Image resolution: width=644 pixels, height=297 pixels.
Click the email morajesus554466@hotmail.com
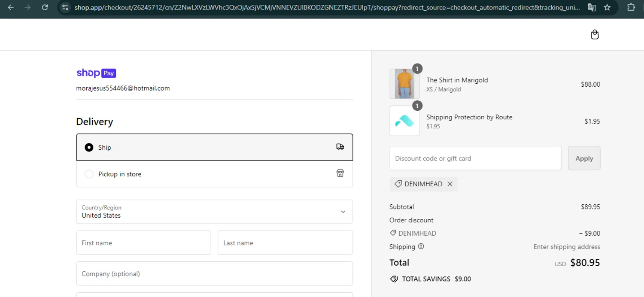point(123,88)
